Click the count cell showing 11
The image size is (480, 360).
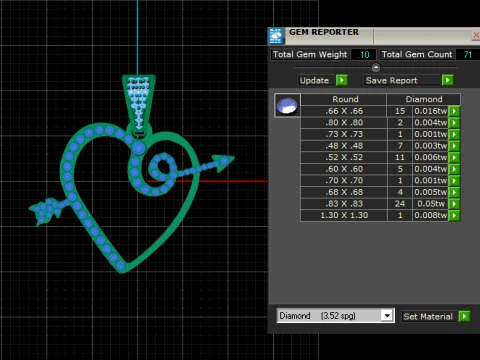(400, 157)
